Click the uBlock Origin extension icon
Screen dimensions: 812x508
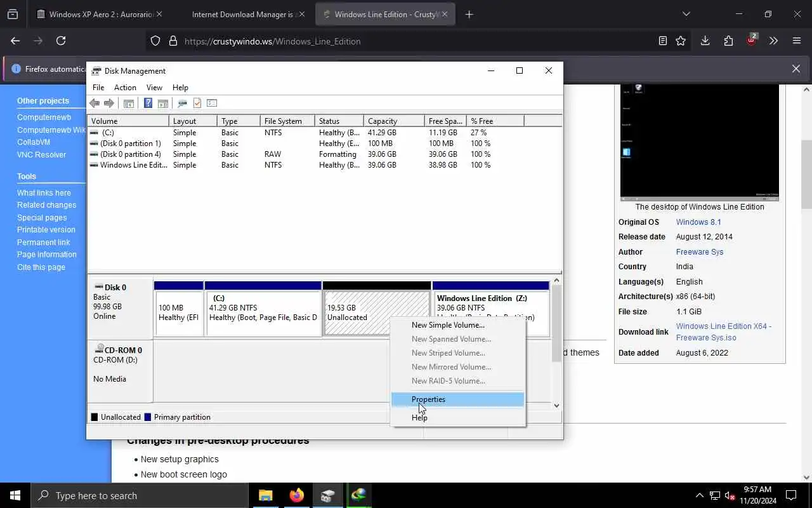[x=751, y=41]
